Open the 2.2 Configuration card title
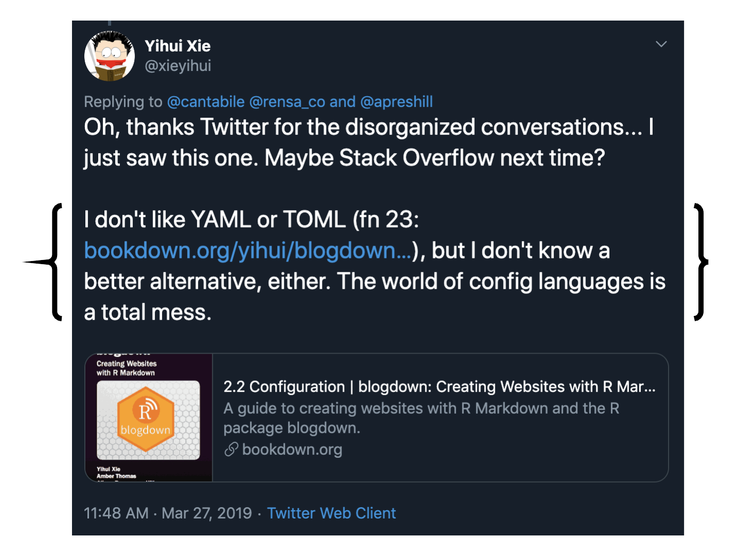 click(439, 386)
